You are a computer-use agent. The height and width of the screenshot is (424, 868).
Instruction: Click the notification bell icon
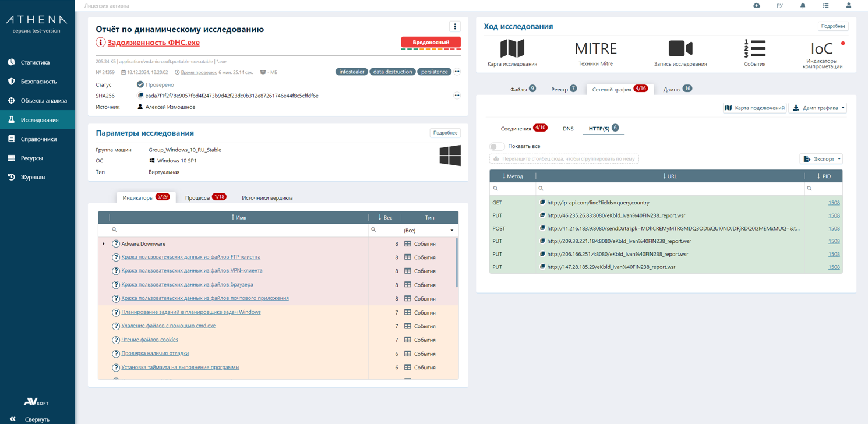(x=802, y=6)
